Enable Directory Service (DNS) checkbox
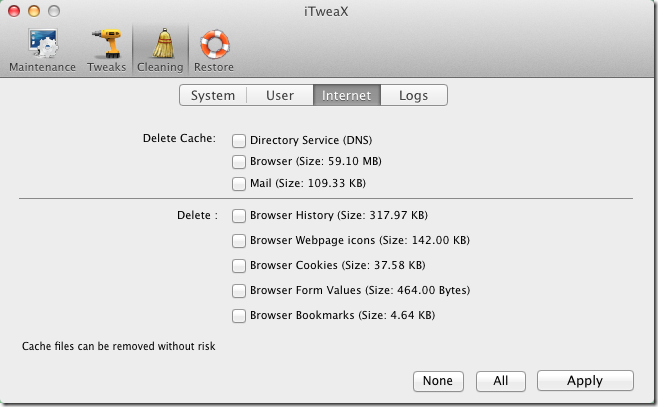Image resolution: width=658 pixels, height=407 pixels. point(239,141)
